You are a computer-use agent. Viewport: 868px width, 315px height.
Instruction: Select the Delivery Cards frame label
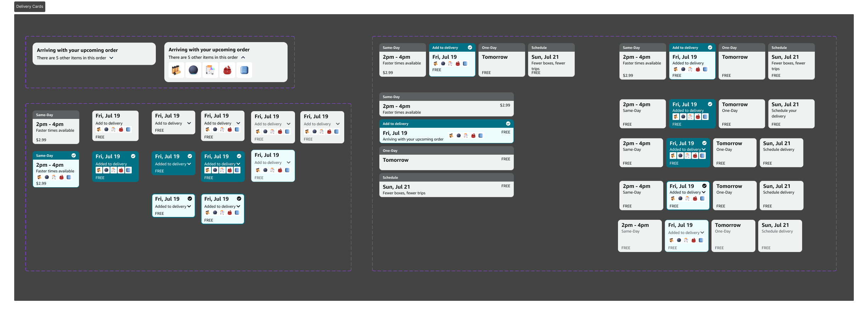coord(30,6)
